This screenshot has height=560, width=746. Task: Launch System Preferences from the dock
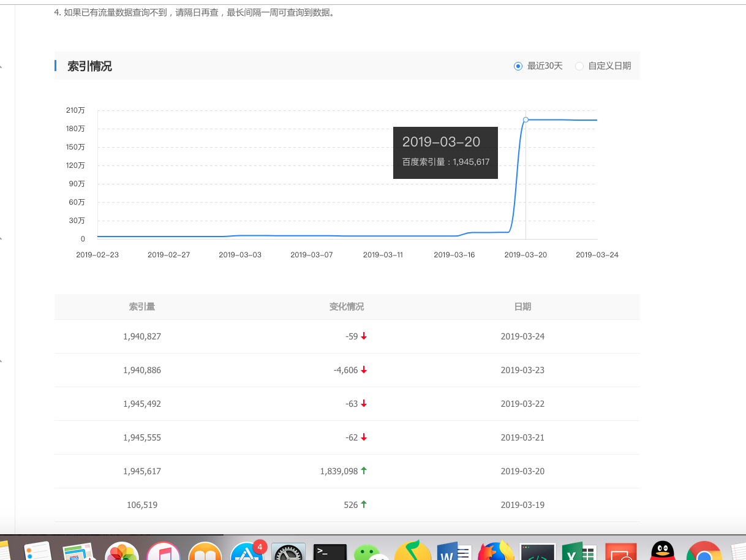pyautogui.click(x=288, y=553)
